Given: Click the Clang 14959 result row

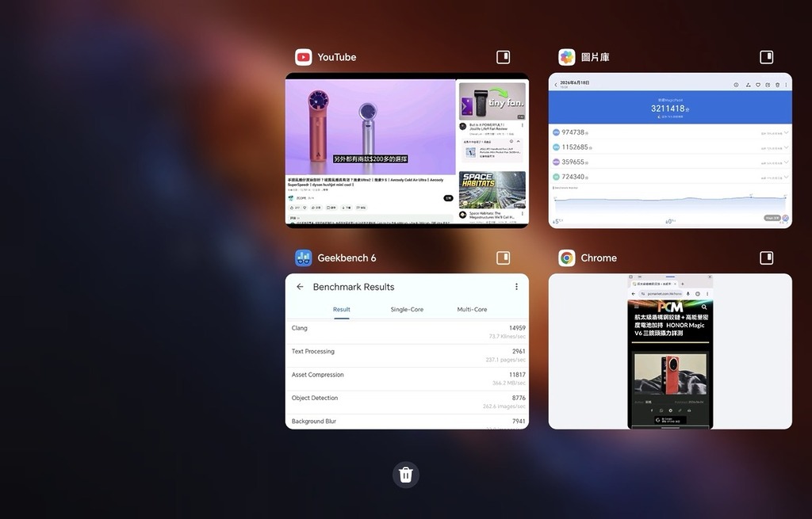Looking at the screenshot, I should click(407, 332).
